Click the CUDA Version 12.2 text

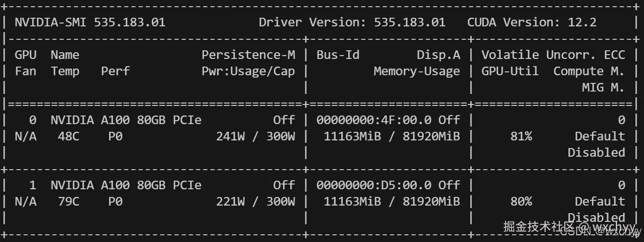tap(531, 22)
